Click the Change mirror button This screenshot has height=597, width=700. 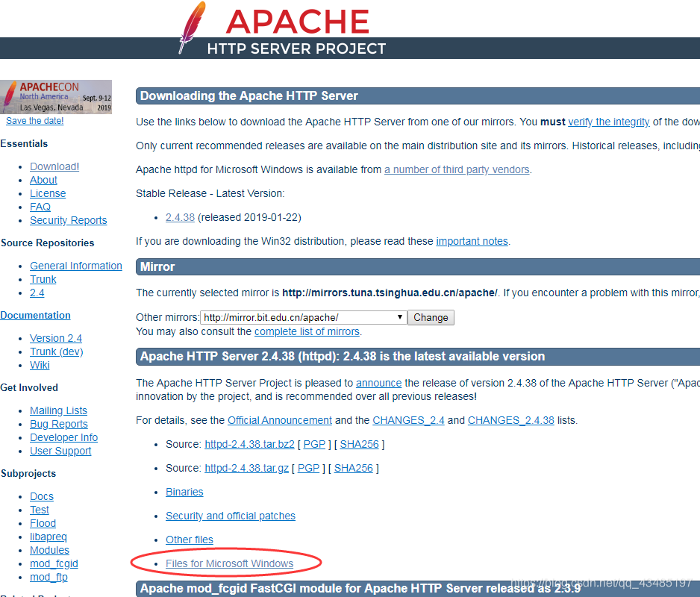tap(431, 317)
